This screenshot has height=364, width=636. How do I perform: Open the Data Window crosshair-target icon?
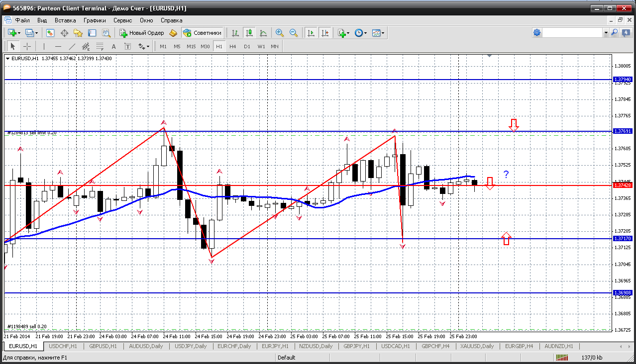pos(64,33)
